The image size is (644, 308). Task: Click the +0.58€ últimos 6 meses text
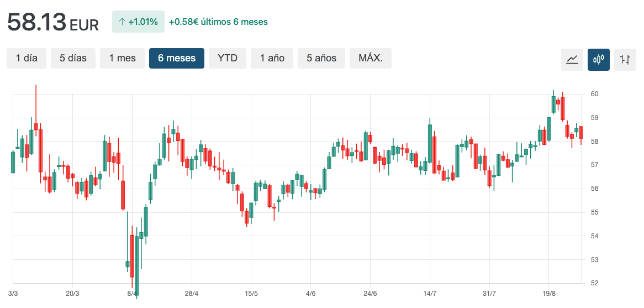pos(218,22)
